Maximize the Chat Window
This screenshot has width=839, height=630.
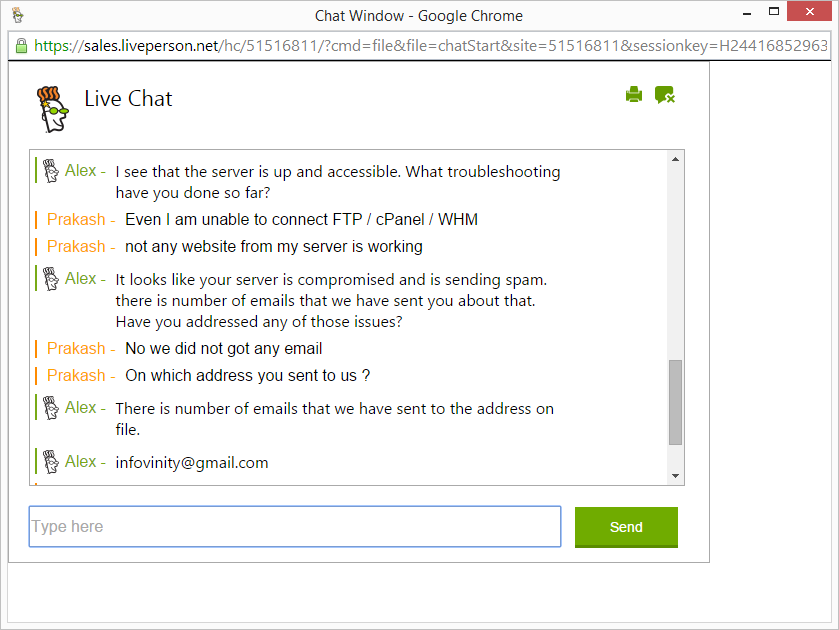point(774,11)
